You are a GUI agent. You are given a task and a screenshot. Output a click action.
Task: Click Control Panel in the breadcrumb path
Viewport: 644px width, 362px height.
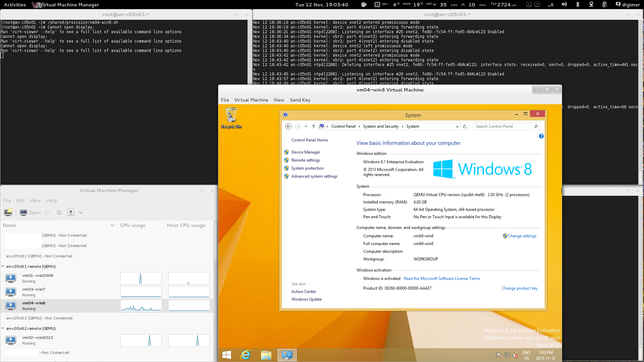[343, 126]
